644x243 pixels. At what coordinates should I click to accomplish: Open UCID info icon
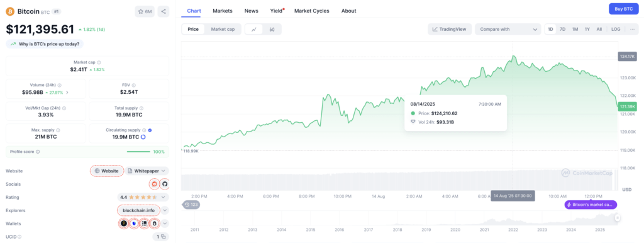[x=19, y=237]
